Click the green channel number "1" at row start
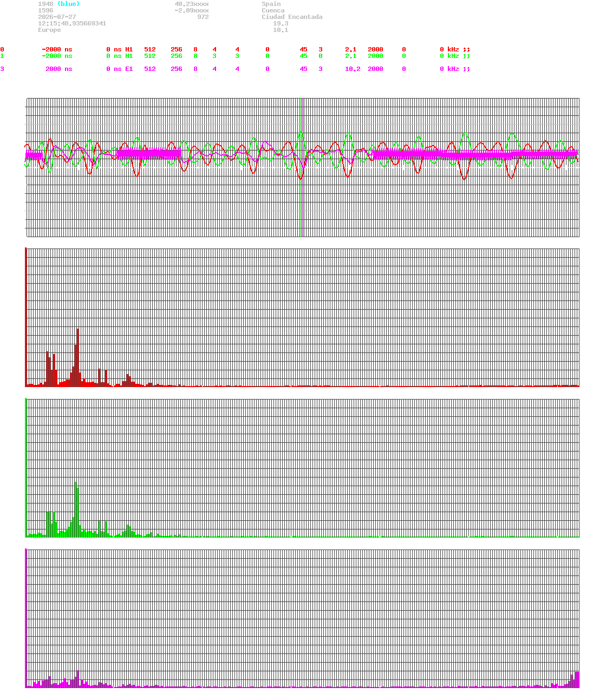Screen dimensions: 593x700 pos(2,56)
